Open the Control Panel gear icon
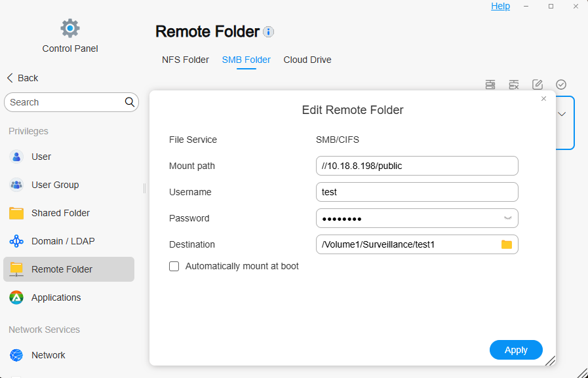This screenshot has width=588, height=378. coord(70,28)
